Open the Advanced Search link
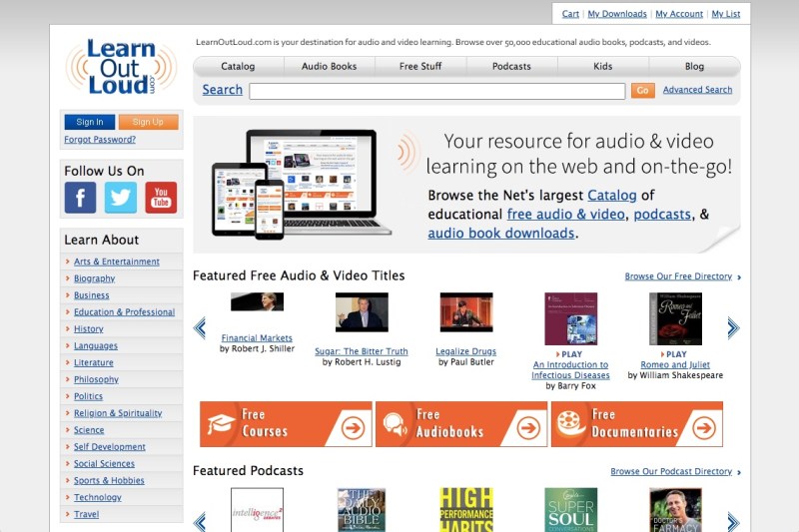Viewport: 799px width, 532px height. 697,90
